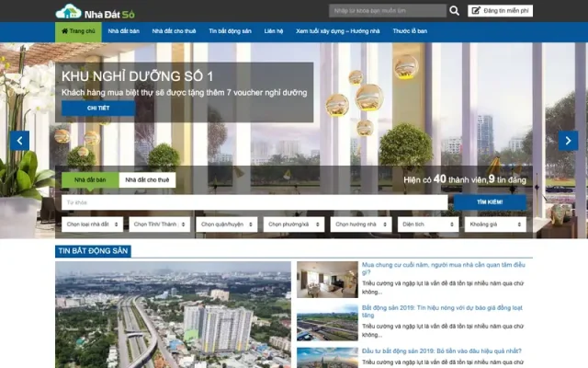Open the Nhà đất cho thuê menu

(x=174, y=31)
